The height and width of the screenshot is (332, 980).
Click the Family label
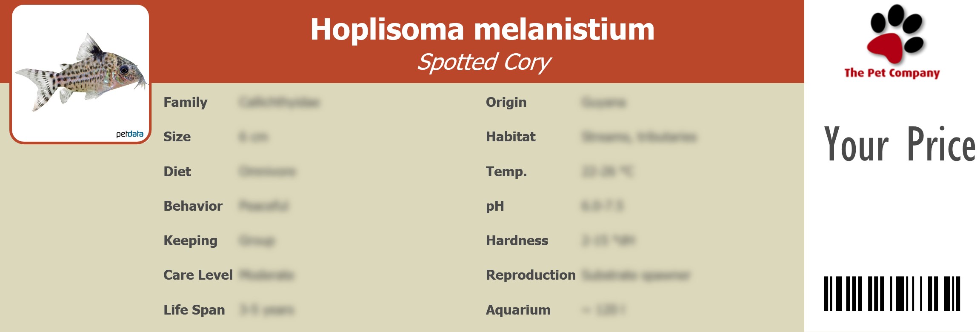(x=185, y=103)
